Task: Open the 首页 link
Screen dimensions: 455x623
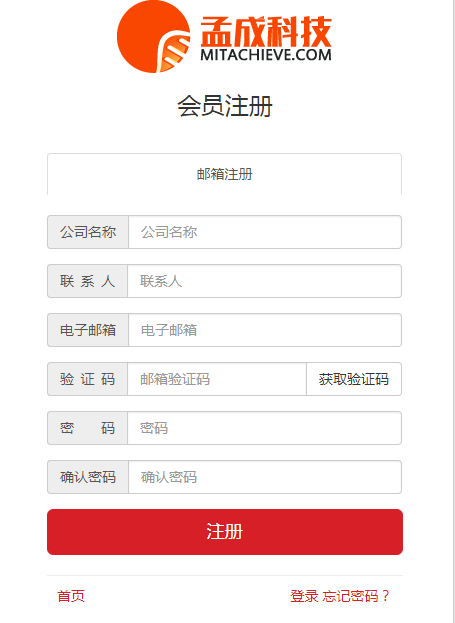Action: click(x=71, y=596)
